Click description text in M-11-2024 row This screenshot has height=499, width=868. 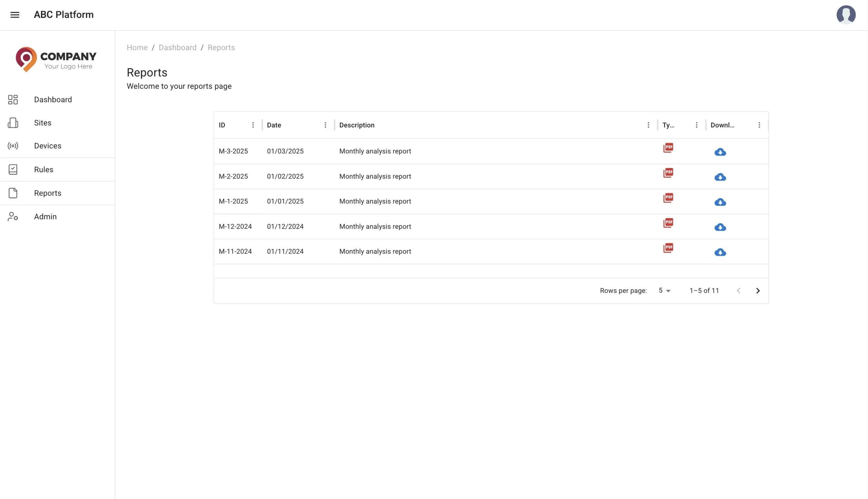(x=375, y=251)
